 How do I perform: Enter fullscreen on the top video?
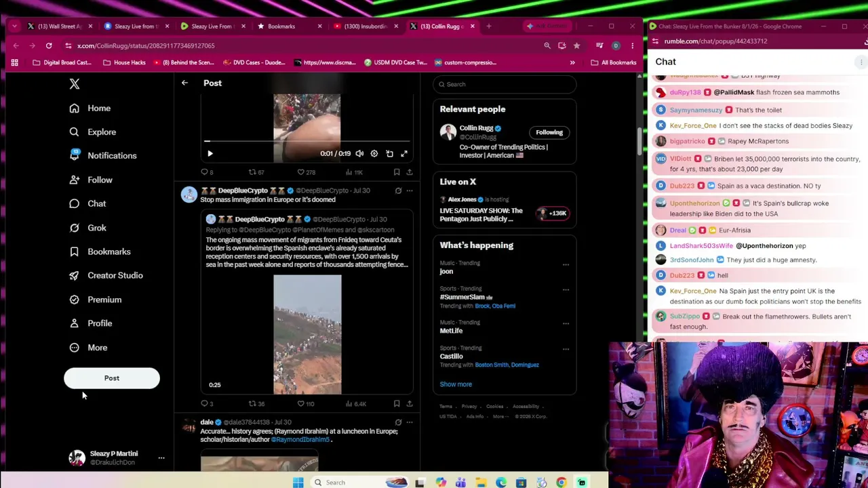click(404, 154)
